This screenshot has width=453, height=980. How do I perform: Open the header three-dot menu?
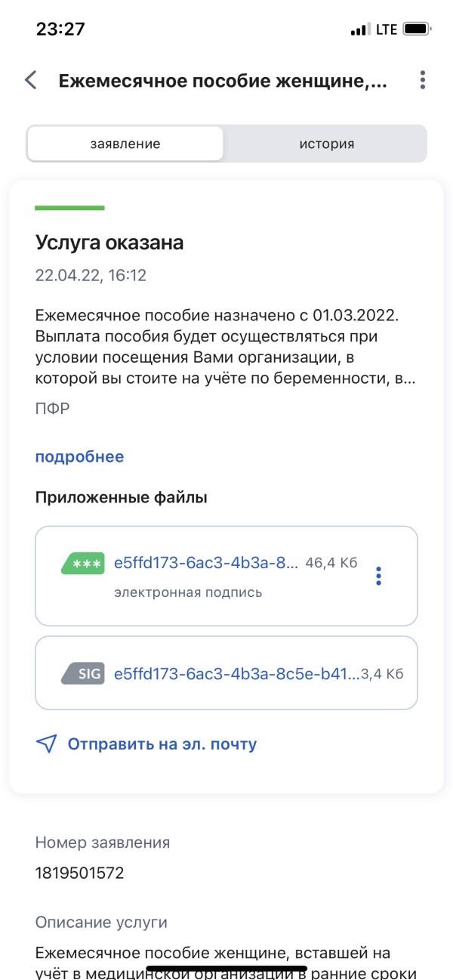coord(423,80)
